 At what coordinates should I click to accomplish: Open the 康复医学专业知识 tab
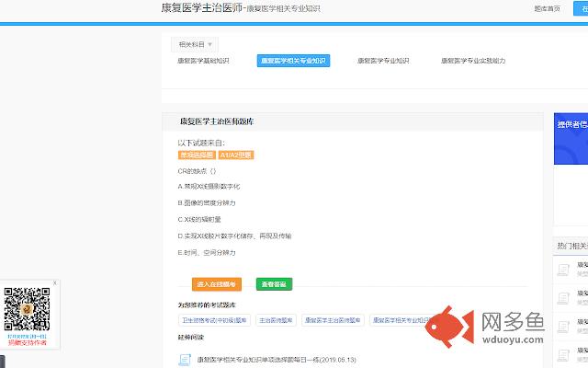pos(383,61)
